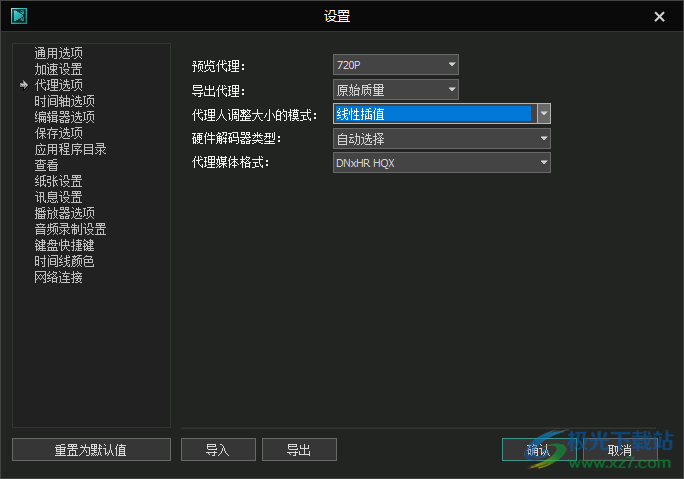Click the application logo icon in title bar
Screen dimensions: 684x479
pos(19,16)
